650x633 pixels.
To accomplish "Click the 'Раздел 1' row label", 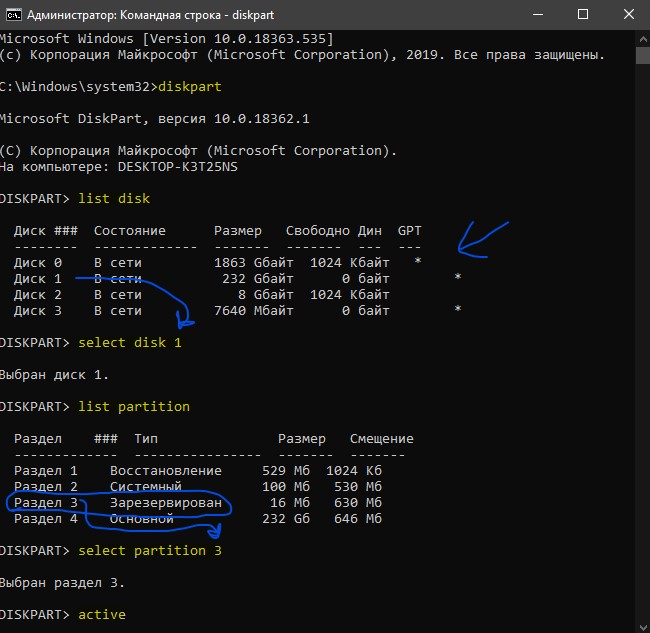I will coord(46,471).
